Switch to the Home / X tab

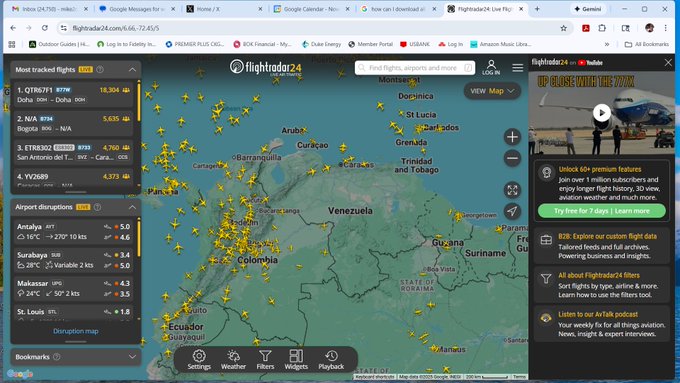point(224,9)
